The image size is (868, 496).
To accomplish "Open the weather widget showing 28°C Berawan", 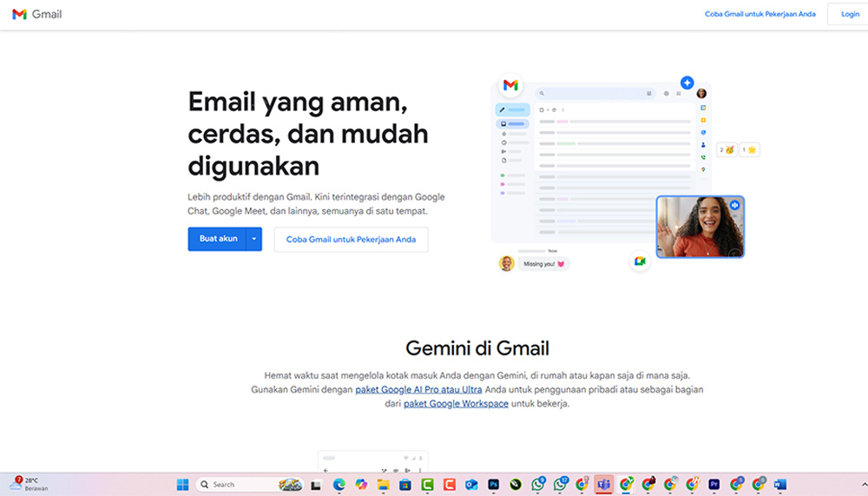I will 30,485.
